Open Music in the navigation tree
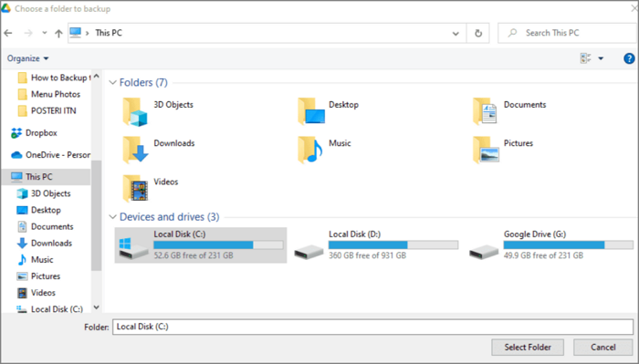 36,260
